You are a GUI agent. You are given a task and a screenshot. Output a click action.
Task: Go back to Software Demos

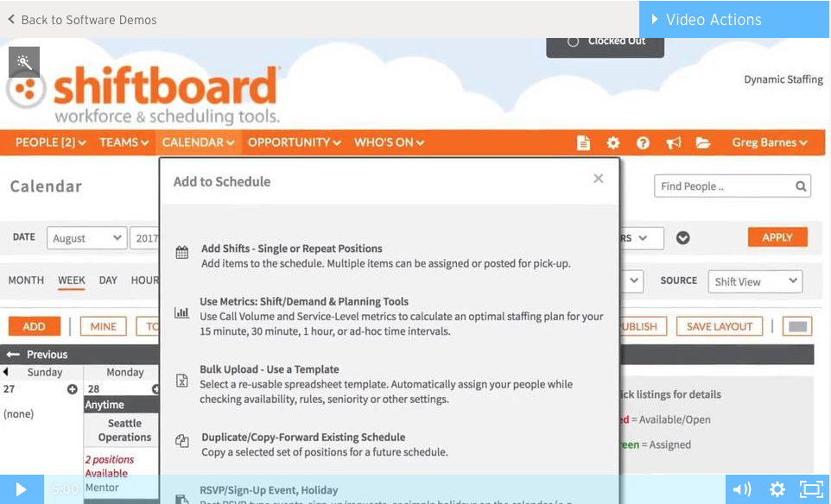pyautogui.click(x=82, y=20)
